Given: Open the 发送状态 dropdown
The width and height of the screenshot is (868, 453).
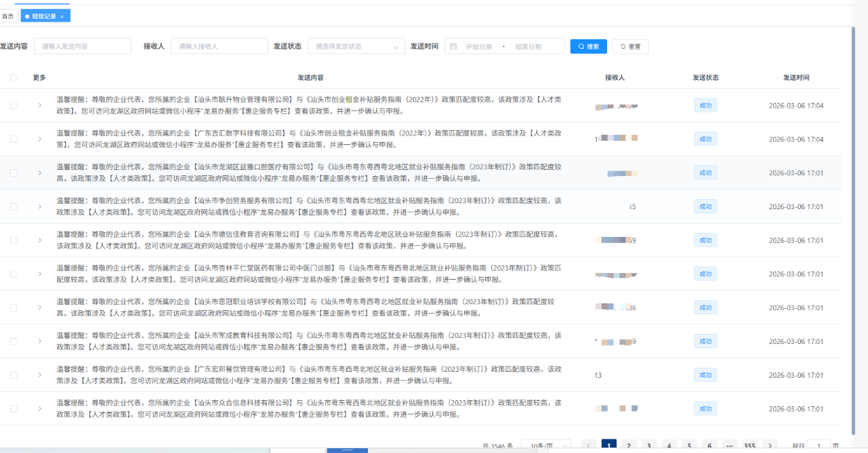Looking at the screenshot, I should (356, 47).
